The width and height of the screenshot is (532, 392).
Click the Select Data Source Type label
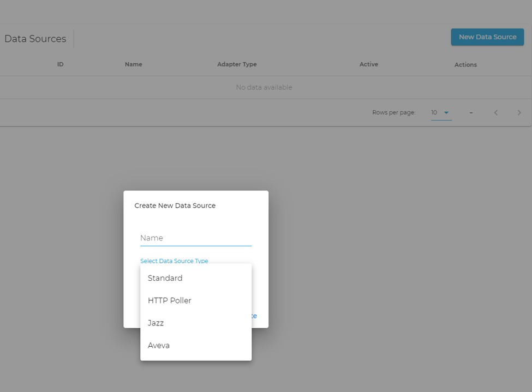tap(174, 261)
